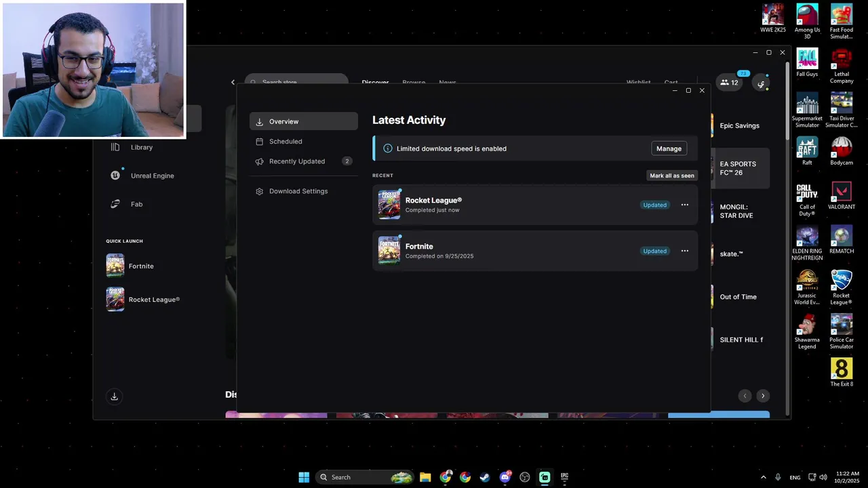Open the taskbar clock showing 11:22 AM
This screenshot has width=868, height=488.
(x=848, y=477)
